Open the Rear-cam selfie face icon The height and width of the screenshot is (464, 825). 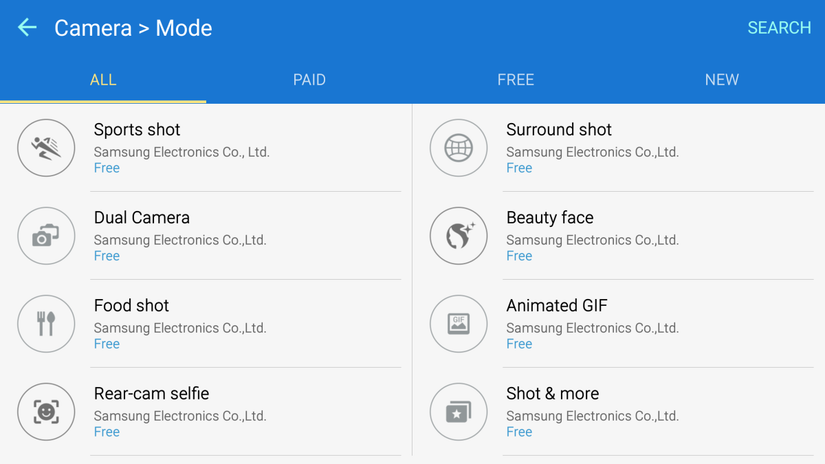tap(46, 411)
